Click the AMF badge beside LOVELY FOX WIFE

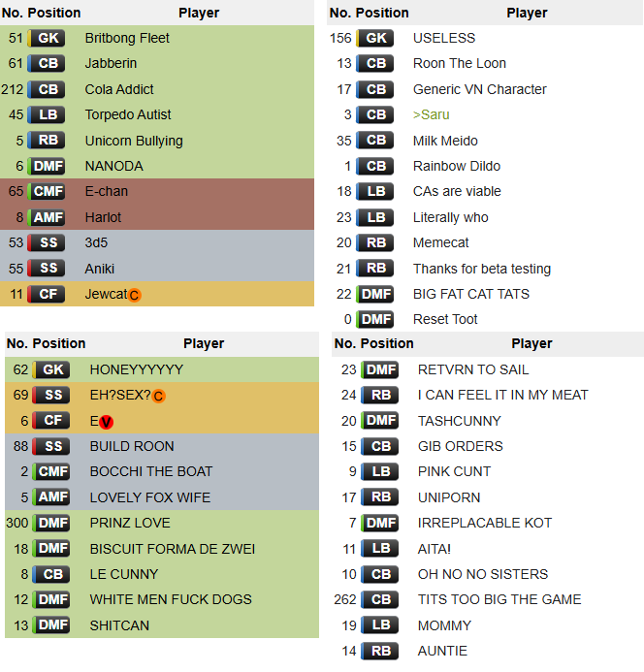[x=51, y=497]
